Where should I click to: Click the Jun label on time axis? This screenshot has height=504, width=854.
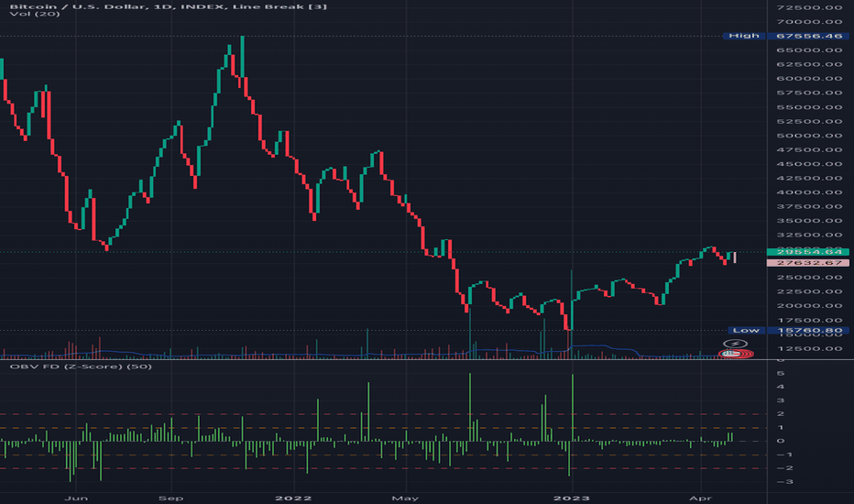tap(76, 498)
